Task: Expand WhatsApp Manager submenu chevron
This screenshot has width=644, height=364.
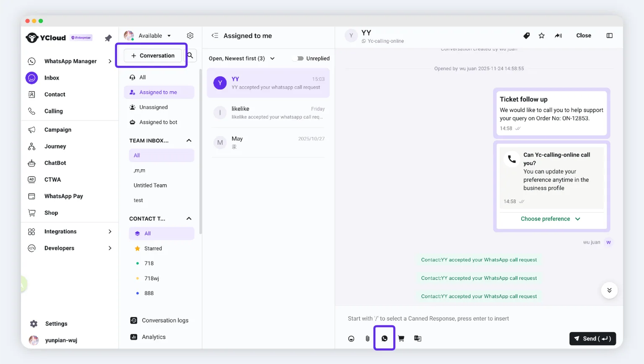Action: pyautogui.click(x=110, y=61)
